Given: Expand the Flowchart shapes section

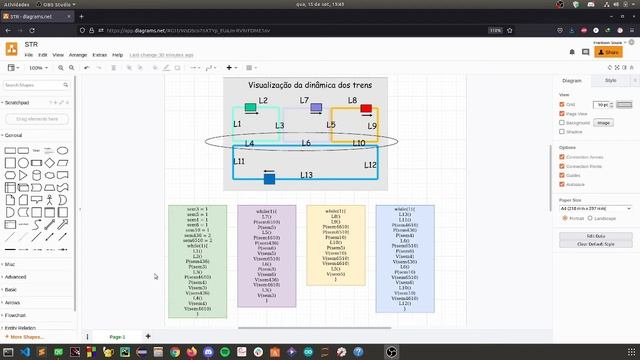Looking at the screenshot, I should (x=14, y=315).
